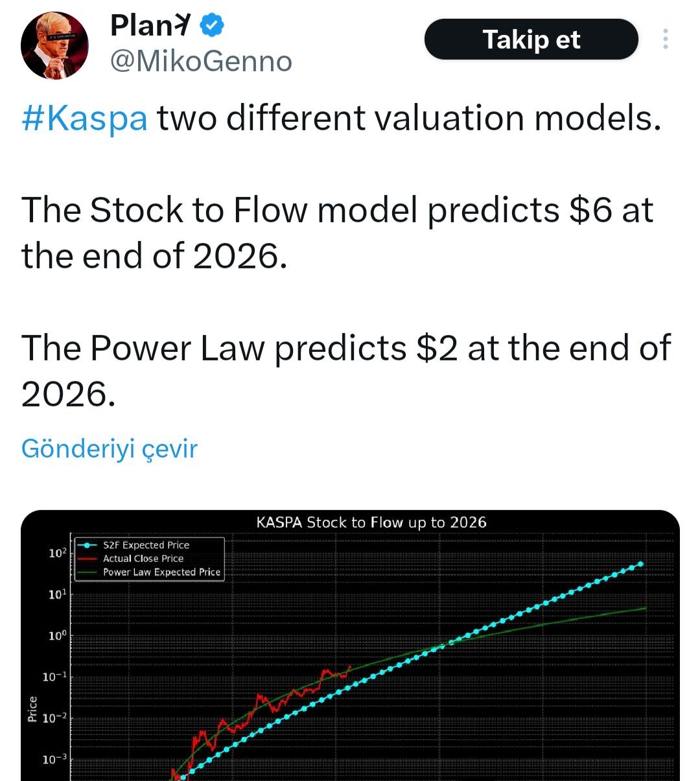Click the Plan¥ display name

coord(151,26)
